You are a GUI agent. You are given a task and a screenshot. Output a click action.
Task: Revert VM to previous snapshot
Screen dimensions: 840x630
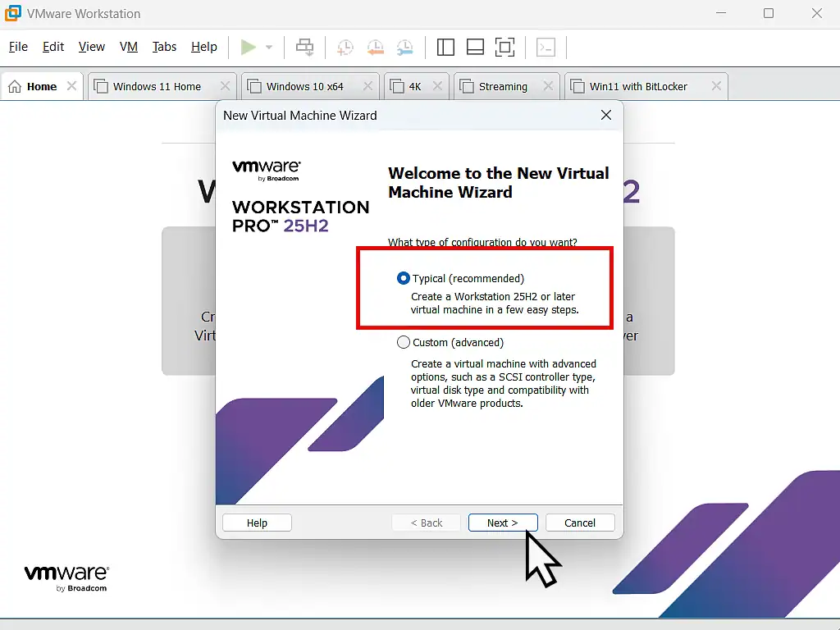(x=376, y=47)
